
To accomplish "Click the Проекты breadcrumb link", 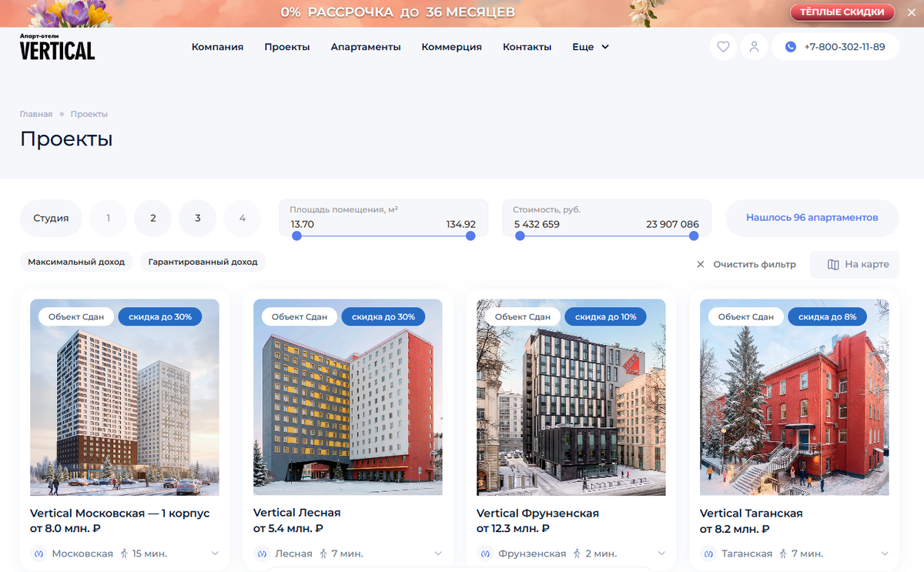I will pos(89,114).
